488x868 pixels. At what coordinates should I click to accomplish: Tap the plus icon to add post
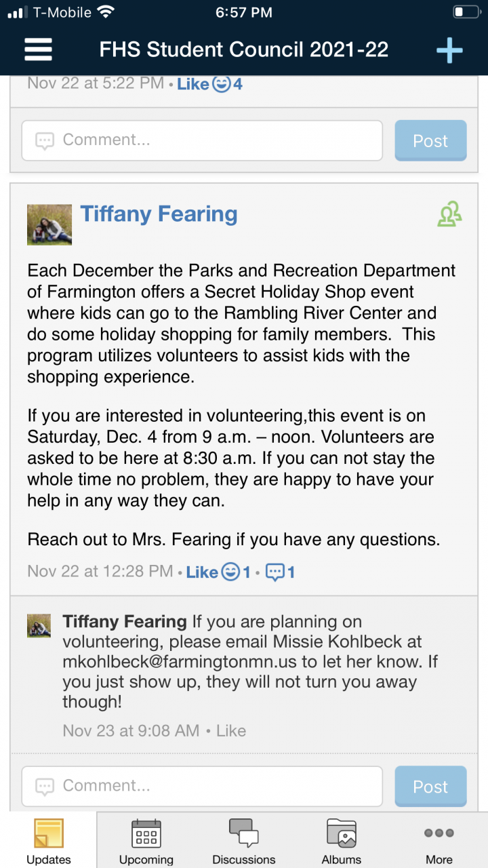[449, 50]
